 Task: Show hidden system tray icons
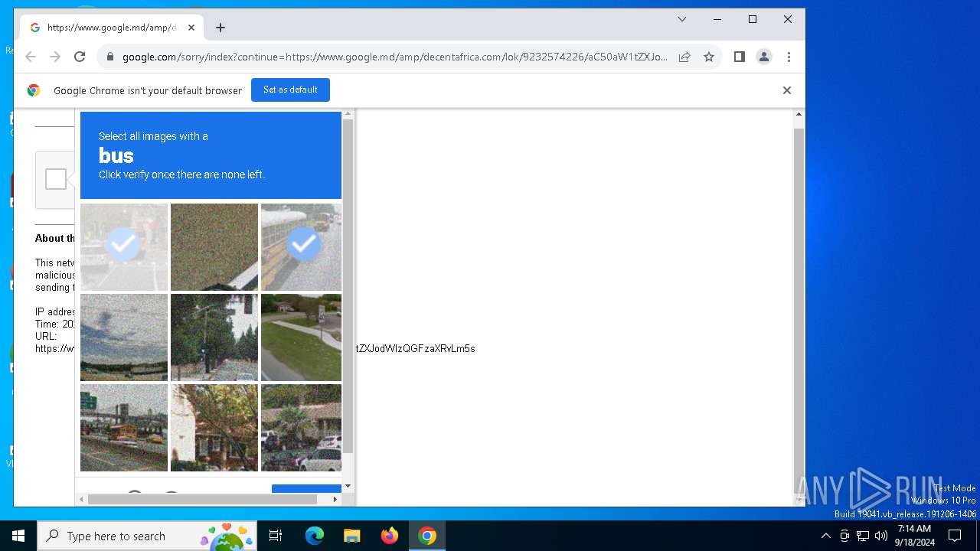[x=825, y=536]
